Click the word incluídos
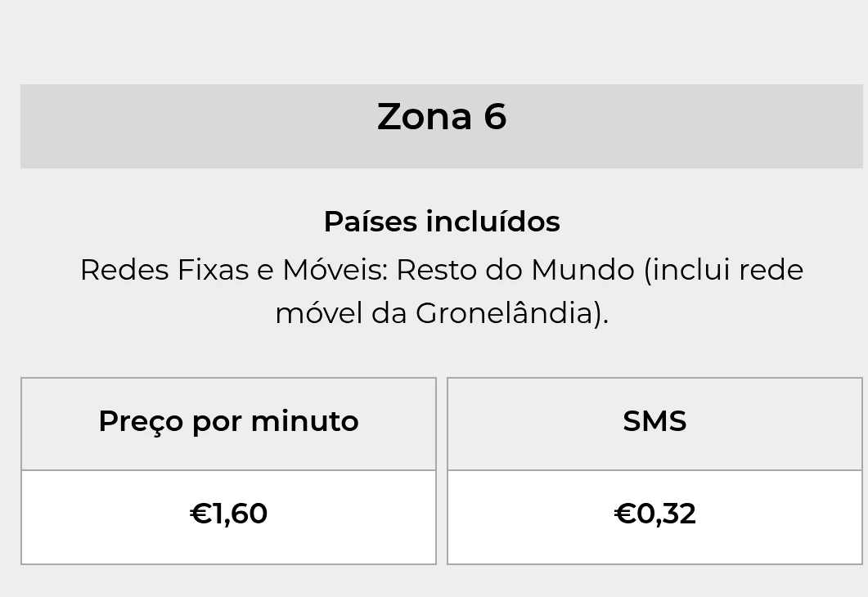The height and width of the screenshot is (597, 868). (492, 222)
